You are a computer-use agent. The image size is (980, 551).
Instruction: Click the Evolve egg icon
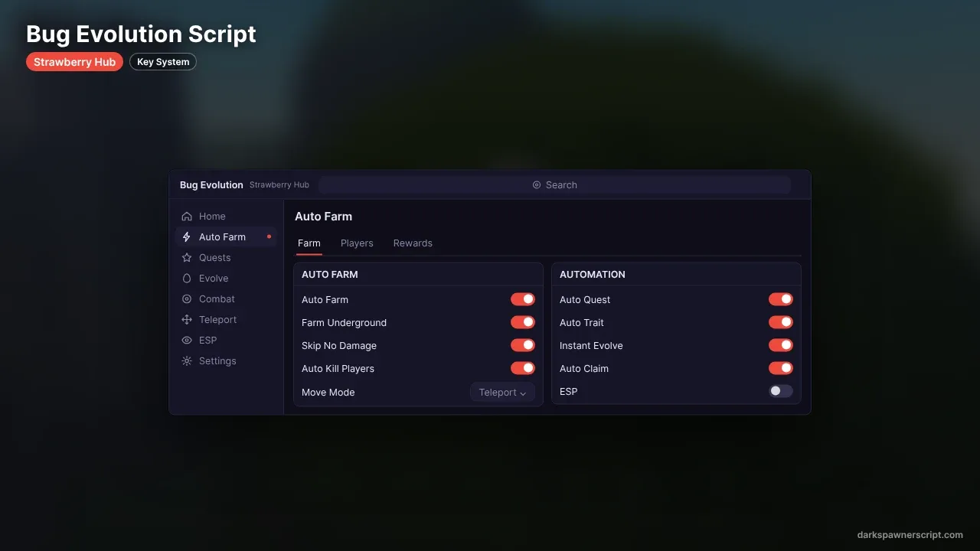point(187,279)
